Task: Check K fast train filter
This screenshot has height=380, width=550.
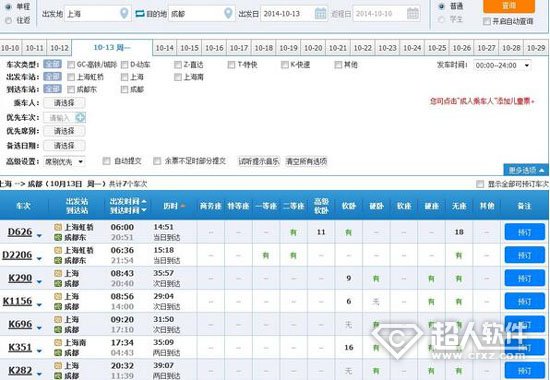Action: (x=285, y=65)
